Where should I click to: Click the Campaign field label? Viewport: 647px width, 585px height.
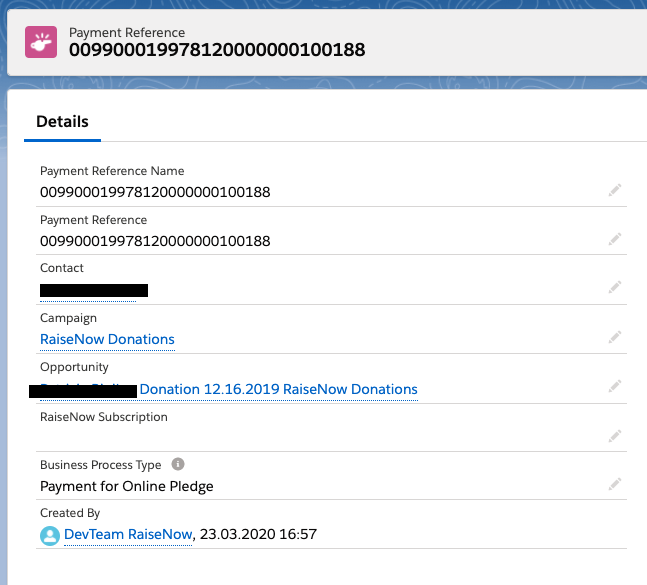[68, 318]
